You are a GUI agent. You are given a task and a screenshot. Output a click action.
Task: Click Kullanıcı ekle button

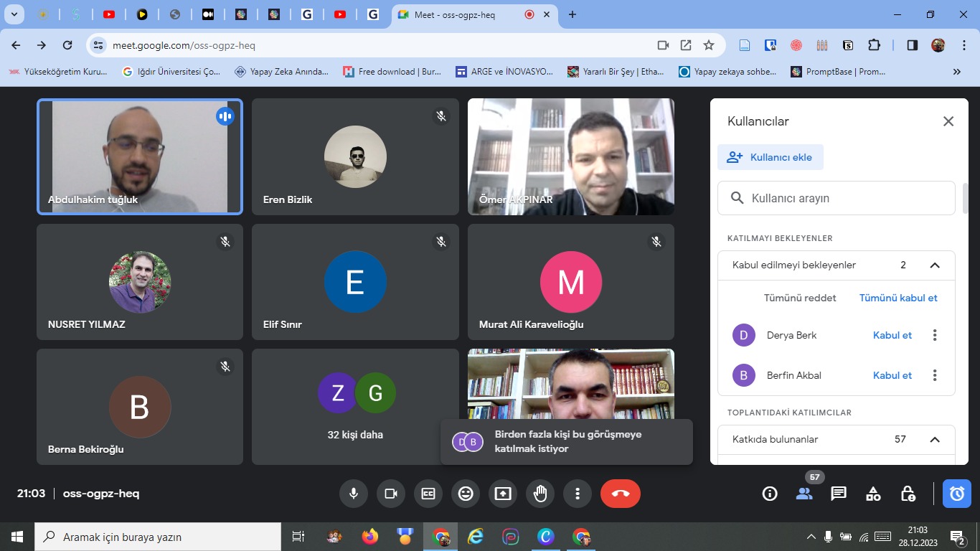point(771,157)
